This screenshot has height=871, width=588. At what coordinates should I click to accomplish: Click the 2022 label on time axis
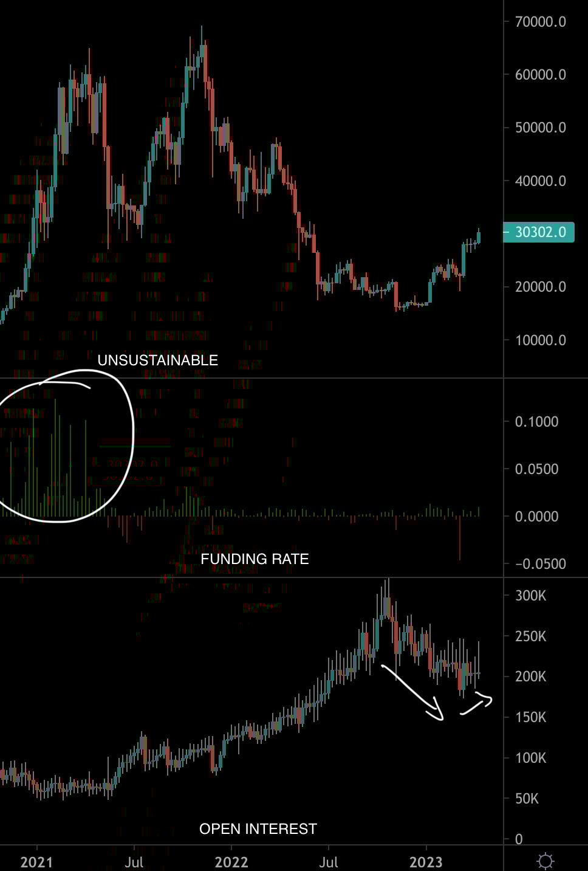tap(231, 862)
